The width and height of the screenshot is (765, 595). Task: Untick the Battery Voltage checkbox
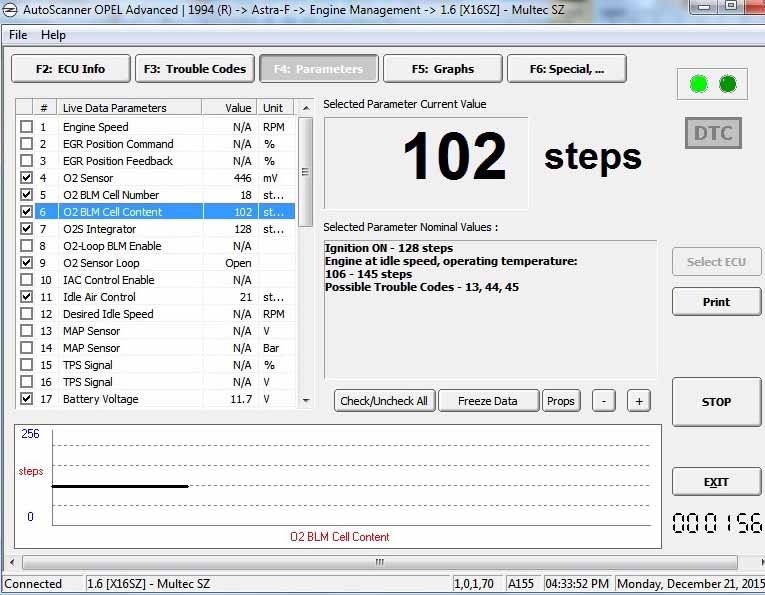[x=26, y=399]
